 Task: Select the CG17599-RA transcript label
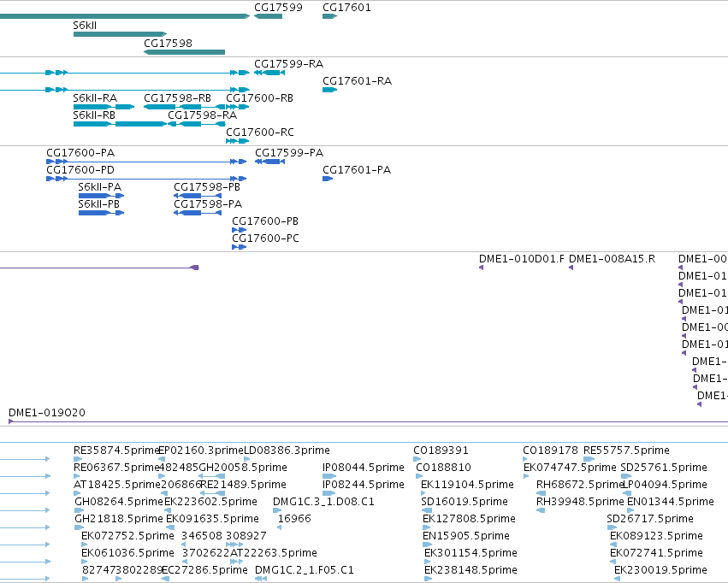click(289, 64)
